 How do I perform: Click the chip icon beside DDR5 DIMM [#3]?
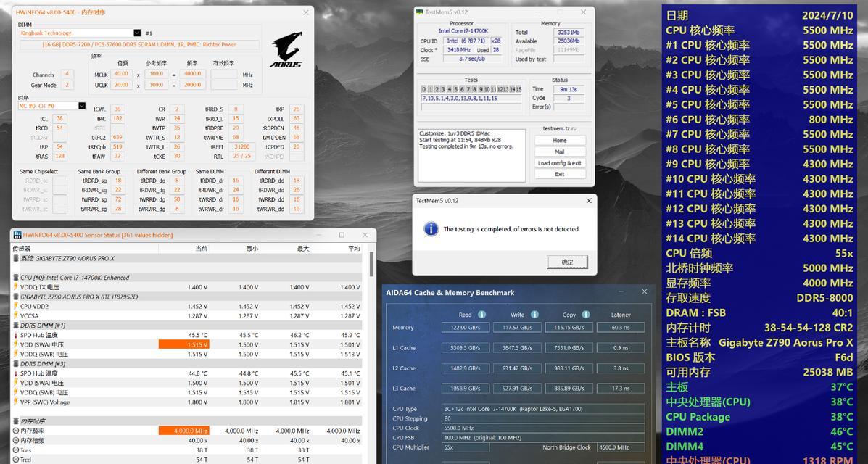point(15,364)
